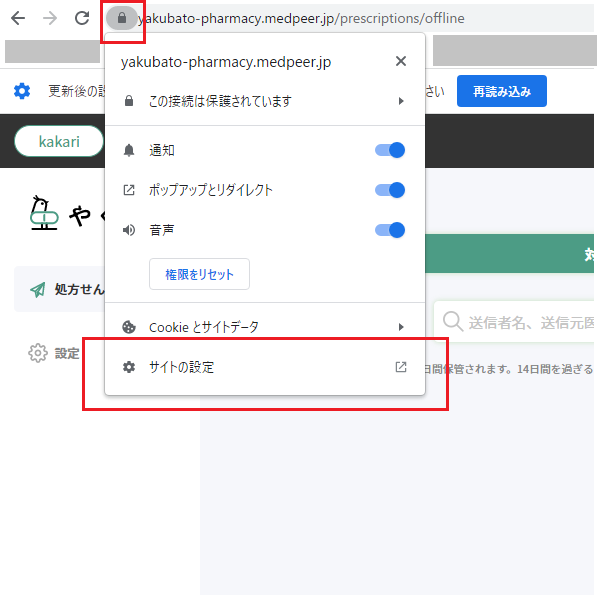597x595 pixels.
Task: Toggle the ポップアップとリダイレクト switch
Action: tap(390, 190)
